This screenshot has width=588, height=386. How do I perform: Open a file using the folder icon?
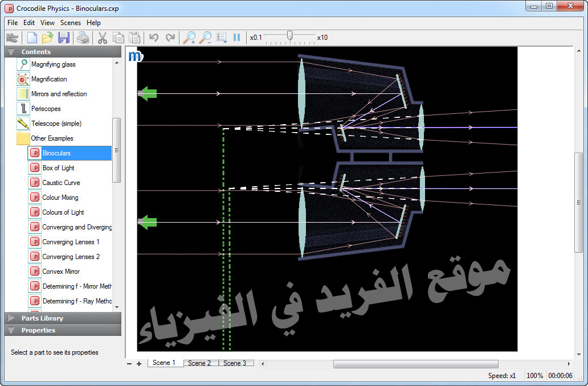pos(48,38)
